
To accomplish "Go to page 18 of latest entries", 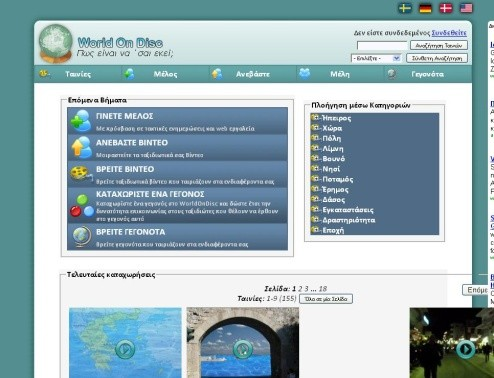I will pyautogui.click(x=323, y=289).
